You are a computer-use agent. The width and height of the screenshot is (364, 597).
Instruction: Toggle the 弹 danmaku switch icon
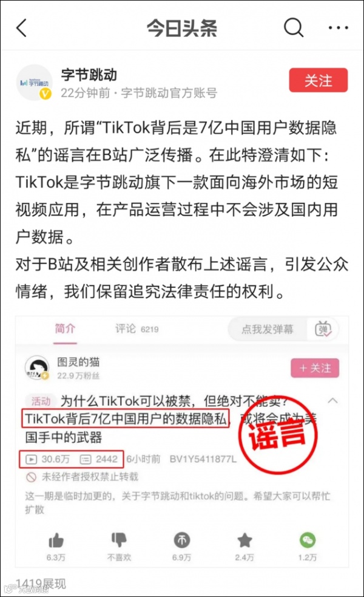[x=323, y=329]
